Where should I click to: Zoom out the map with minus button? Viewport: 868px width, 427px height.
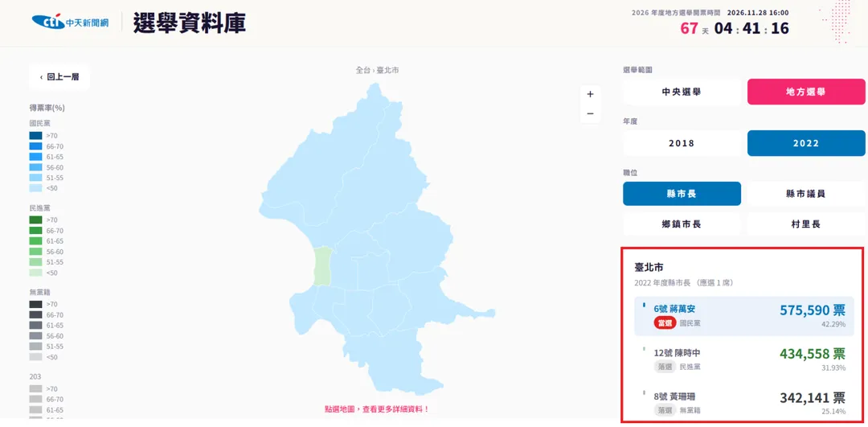coord(590,113)
